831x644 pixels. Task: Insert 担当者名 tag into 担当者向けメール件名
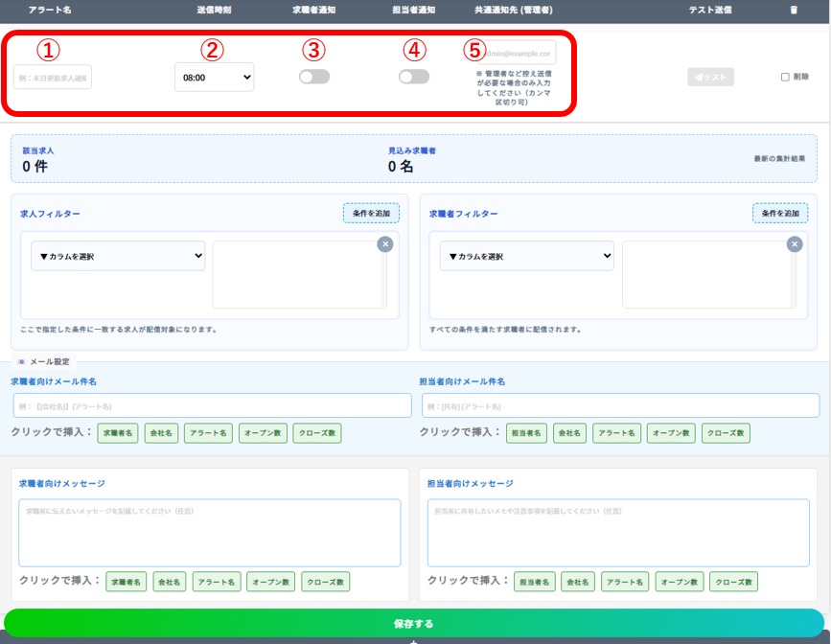click(526, 433)
